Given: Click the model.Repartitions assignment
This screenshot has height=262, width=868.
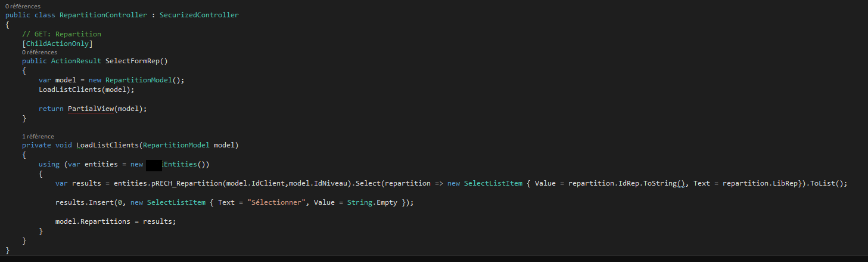Looking at the screenshot, I should pyautogui.click(x=116, y=221).
